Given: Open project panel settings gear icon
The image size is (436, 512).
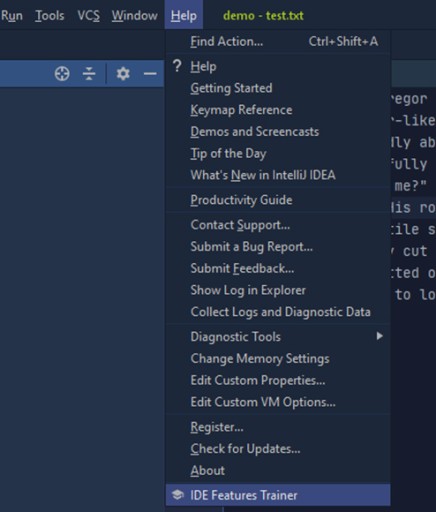Looking at the screenshot, I should (x=123, y=74).
